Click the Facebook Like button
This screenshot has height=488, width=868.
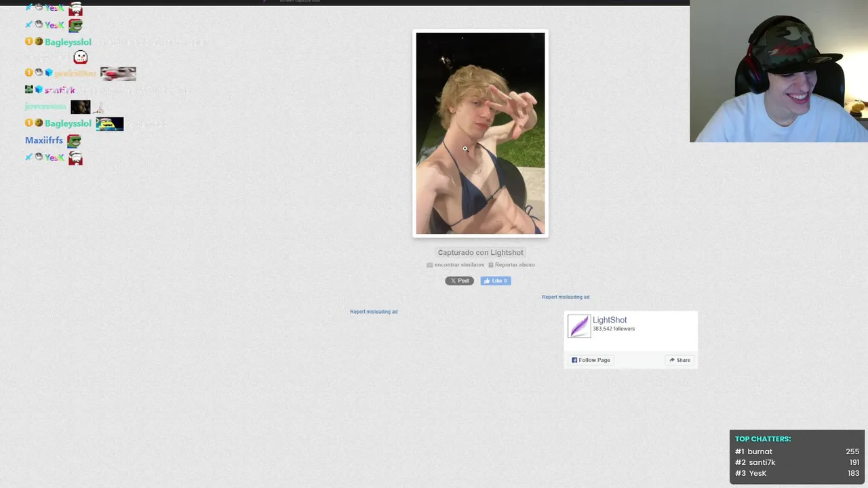tap(496, 281)
